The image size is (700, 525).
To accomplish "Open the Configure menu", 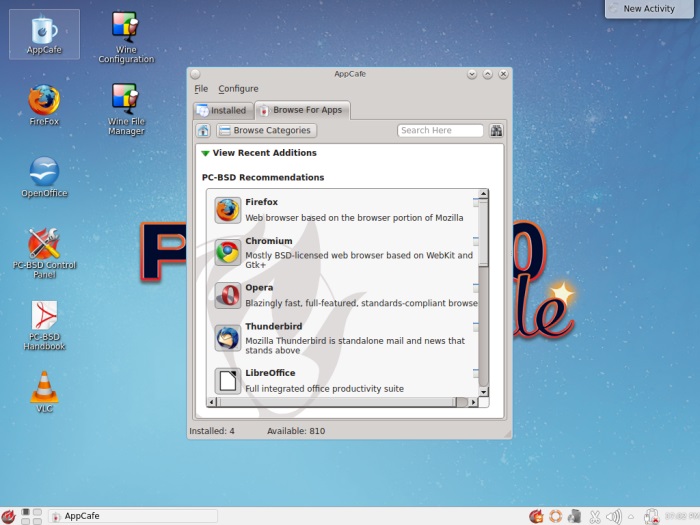I will point(238,89).
